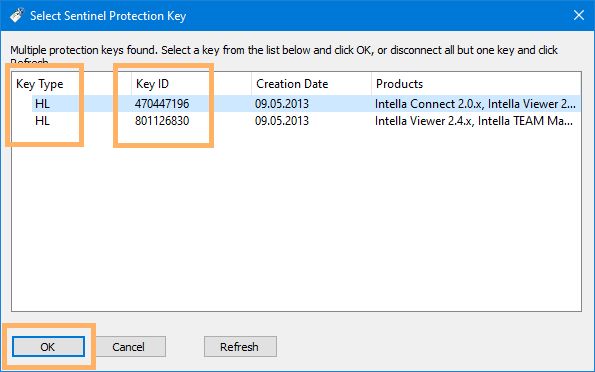Click the divider between Key ID and Creation Date

pos(251,84)
